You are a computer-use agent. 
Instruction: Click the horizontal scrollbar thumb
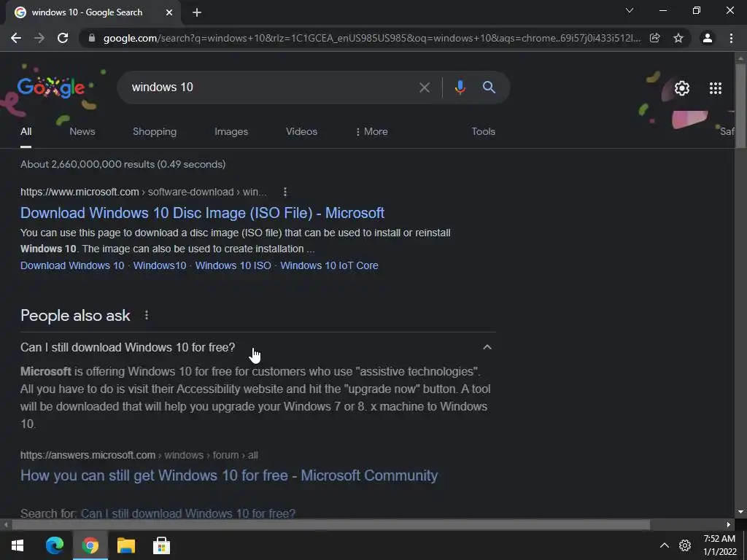(x=331, y=525)
